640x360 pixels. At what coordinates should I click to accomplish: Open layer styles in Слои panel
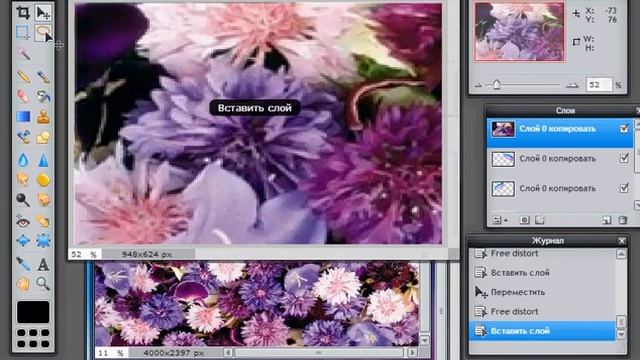540,220
